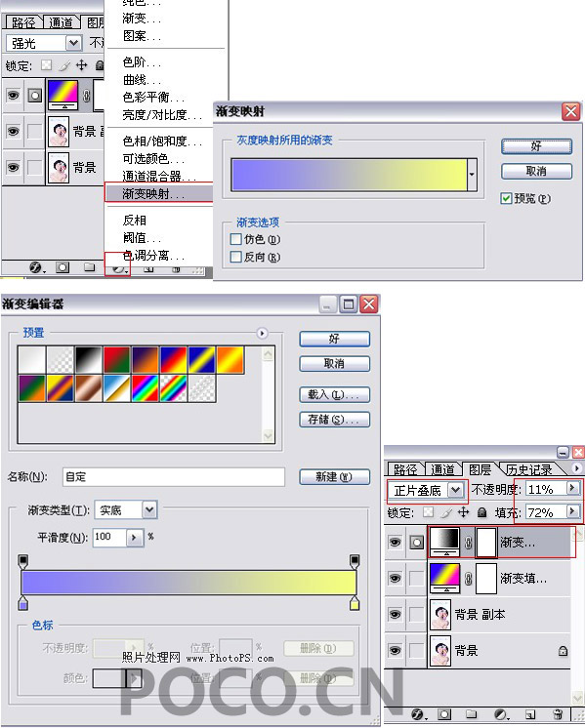Hide the 渐变填… layer via its eye icon
The width and height of the screenshot is (585, 728).
396,578
